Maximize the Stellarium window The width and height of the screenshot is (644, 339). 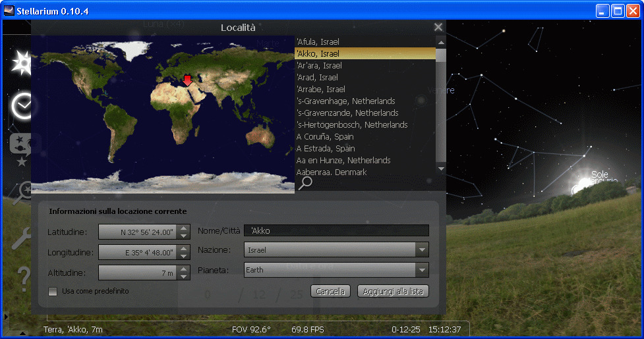pos(617,11)
